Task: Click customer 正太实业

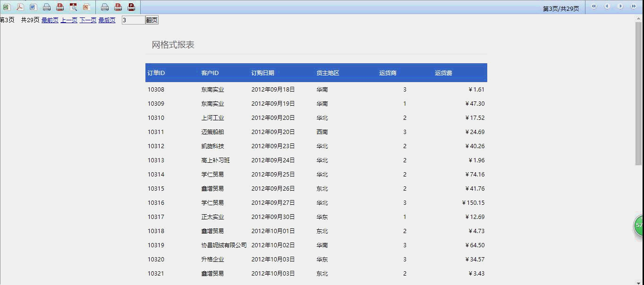Action: [x=212, y=217]
